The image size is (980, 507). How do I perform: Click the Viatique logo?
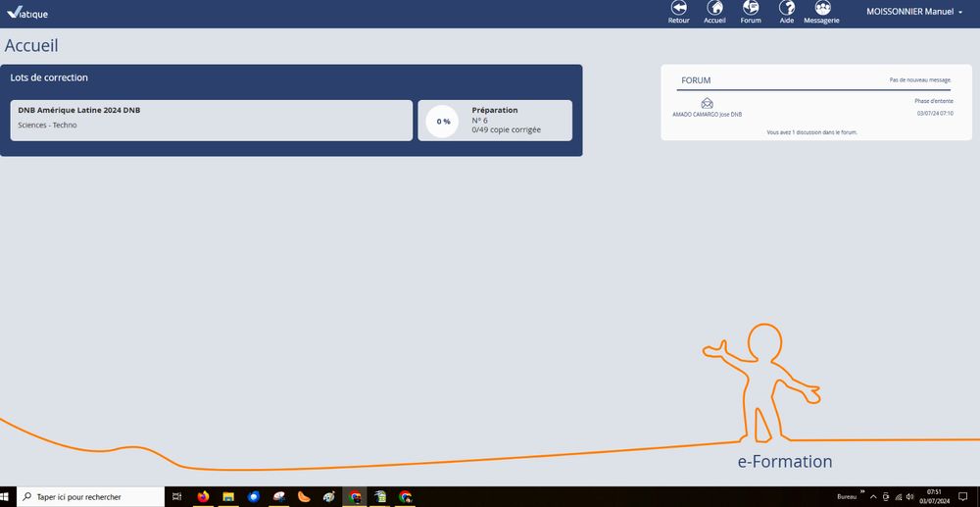click(26, 14)
